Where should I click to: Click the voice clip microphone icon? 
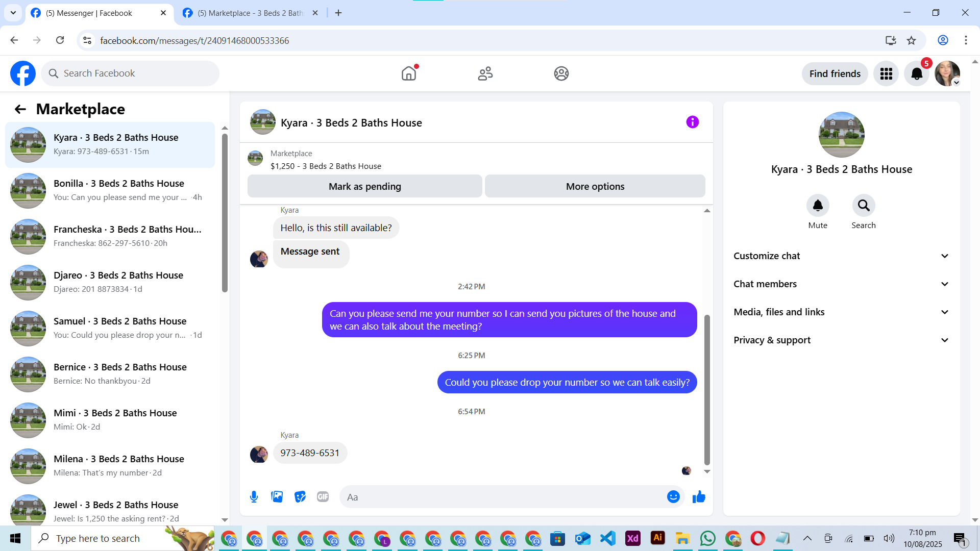pos(254,497)
